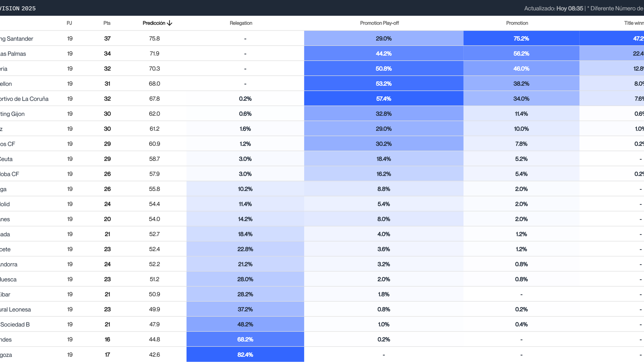Click the 57.4% Play-off cell for Deportivo
This screenshot has height=362, width=644.
(x=383, y=99)
